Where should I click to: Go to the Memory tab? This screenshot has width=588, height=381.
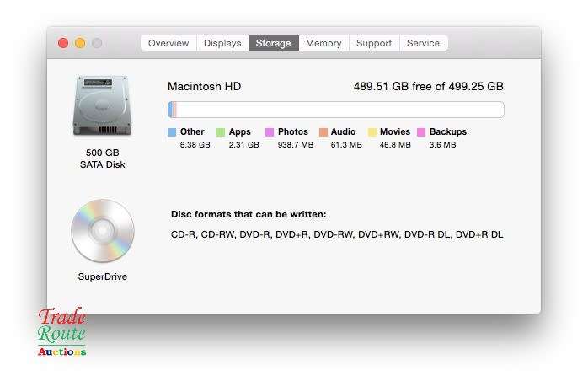point(323,43)
